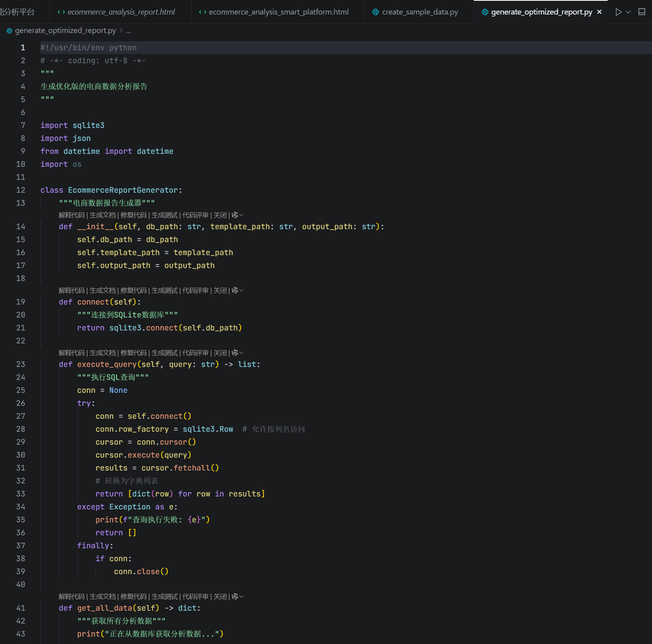
Task: Run the Python file with play button
Action: click(618, 12)
